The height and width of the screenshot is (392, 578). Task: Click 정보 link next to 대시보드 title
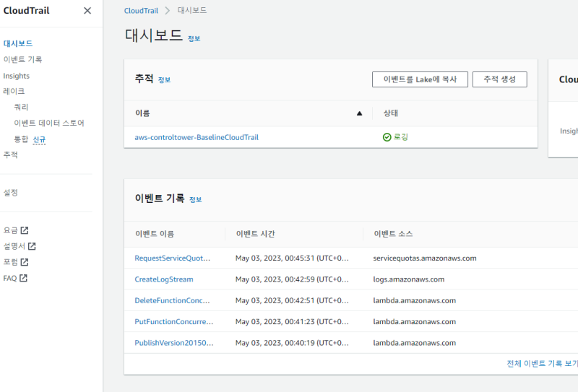coord(194,38)
